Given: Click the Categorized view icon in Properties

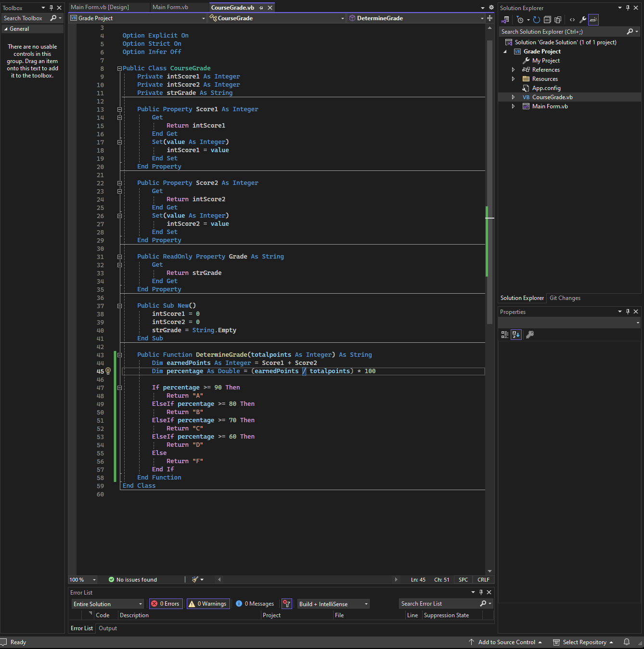Looking at the screenshot, I should (x=504, y=335).
